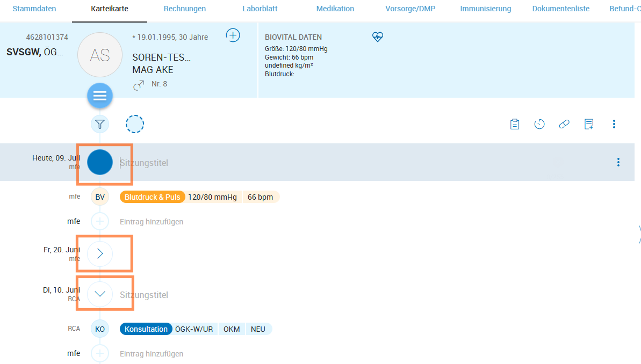The width and height of the screenshot is (641, 364).
Task: Open three-dot menu in timeline toolbar
Action: pyautogui.click(x=614, y=125)
